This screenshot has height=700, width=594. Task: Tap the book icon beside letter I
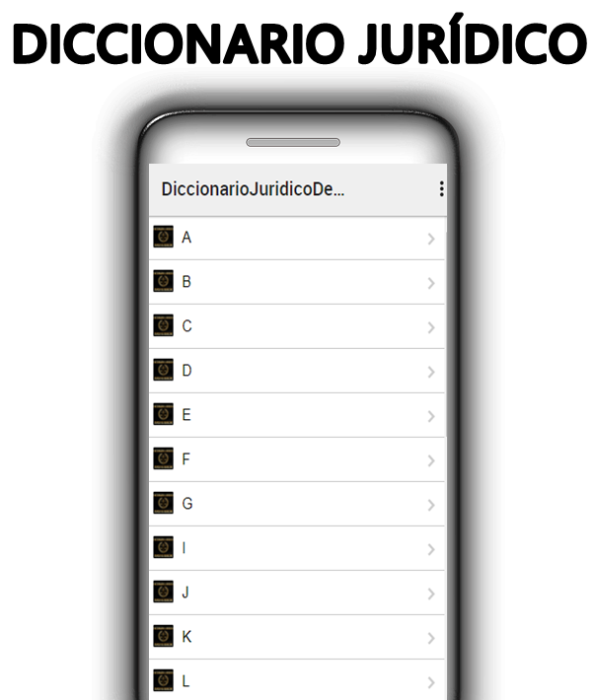pyautogui.click(x=163, y=547)
